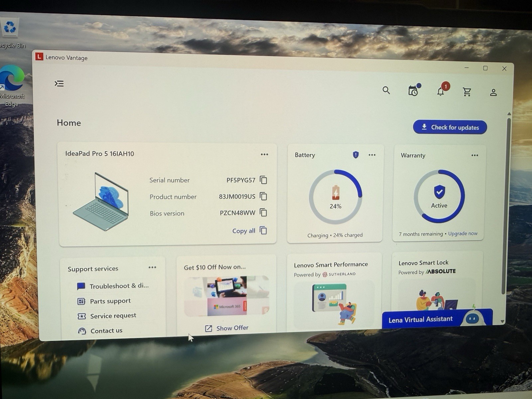The height and width of the screenshot is (399, 532).
Task: Click the scrollbar up arrow
Action: 509,114
